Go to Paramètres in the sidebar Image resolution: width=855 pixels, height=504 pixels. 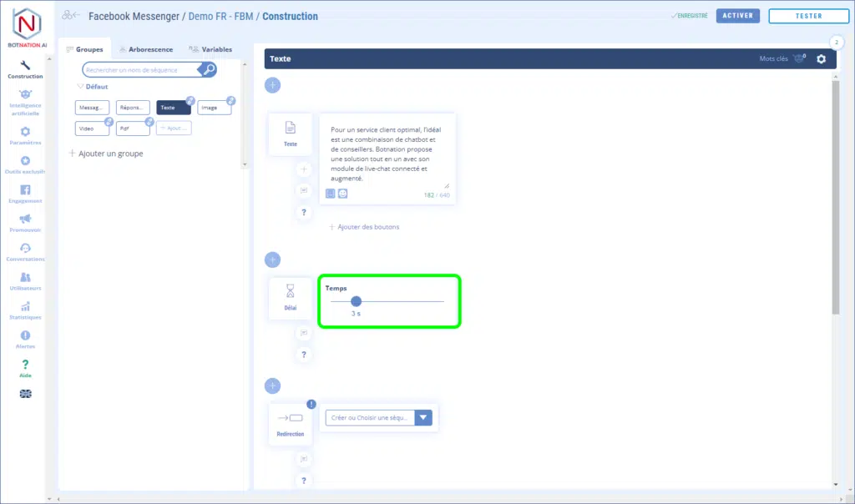point(25,135)
